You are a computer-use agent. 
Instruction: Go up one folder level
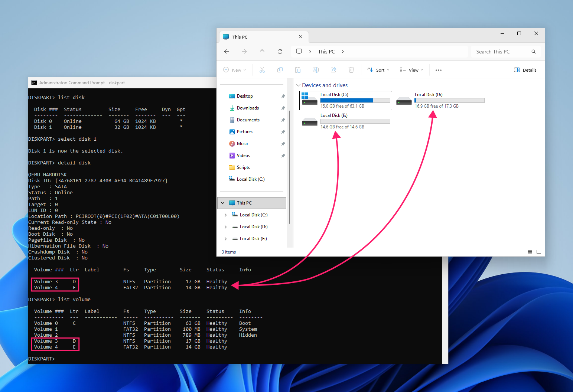coord(262,52)
